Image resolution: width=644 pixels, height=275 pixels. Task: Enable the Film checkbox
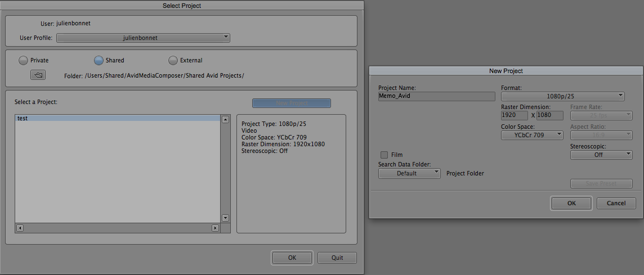click(x=384, y=155)
